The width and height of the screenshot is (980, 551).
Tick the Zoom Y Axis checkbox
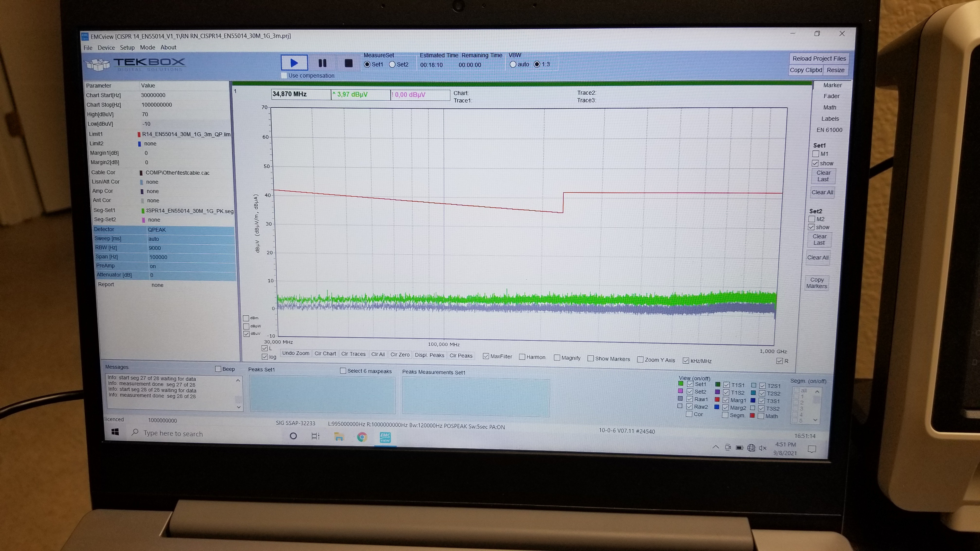pyautogui.click(x=640, y=359)
